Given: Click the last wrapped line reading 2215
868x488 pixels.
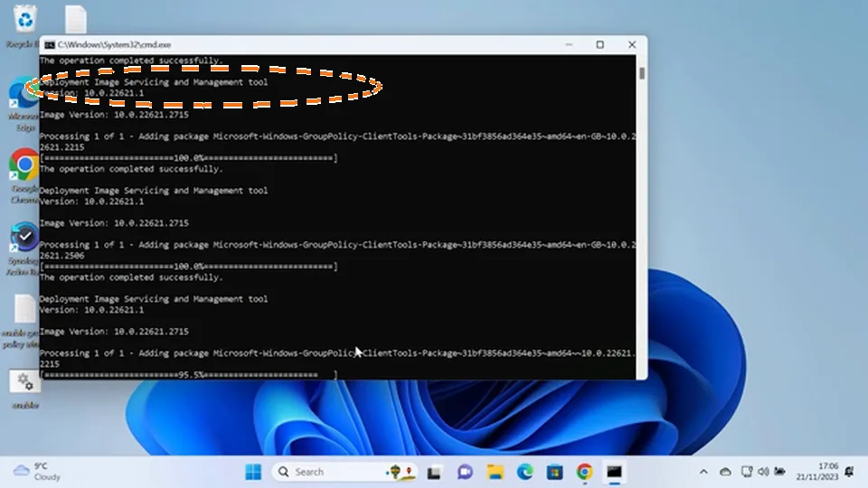Looking at the screenshot, I should [49, 364].
